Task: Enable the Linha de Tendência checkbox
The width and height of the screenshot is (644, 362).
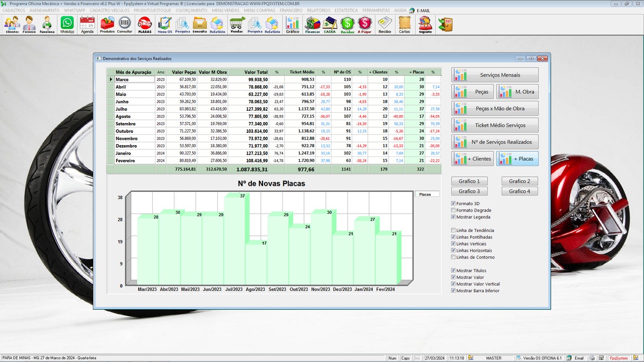Action: (x=454, y=230)
